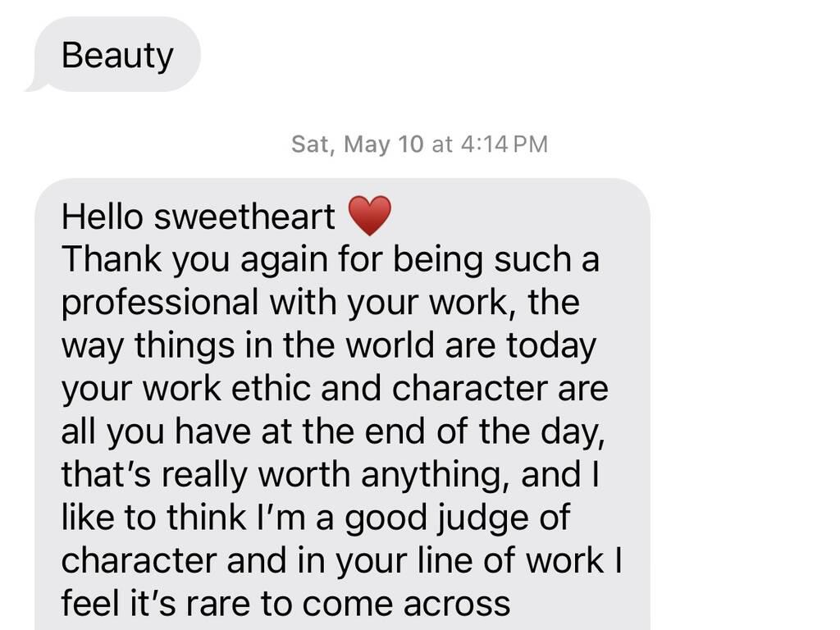Tap the line "way things in the world"
The image size is (840, 630).
click(328, 345)
